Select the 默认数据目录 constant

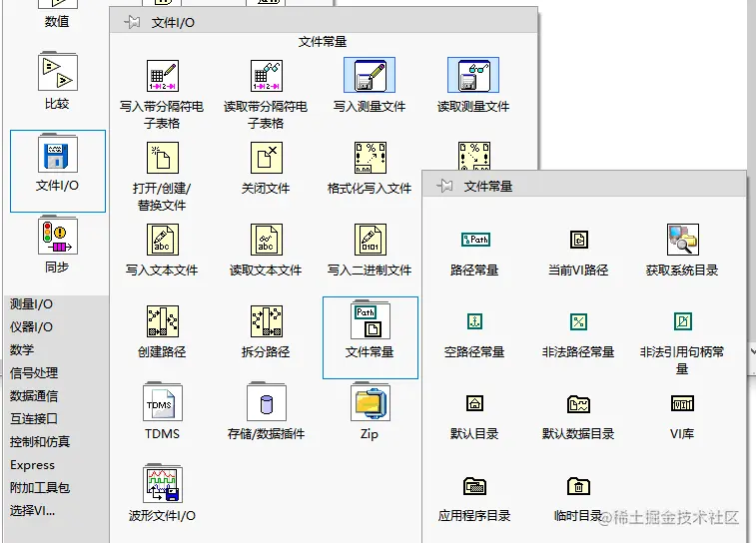[x=578, y=404]
